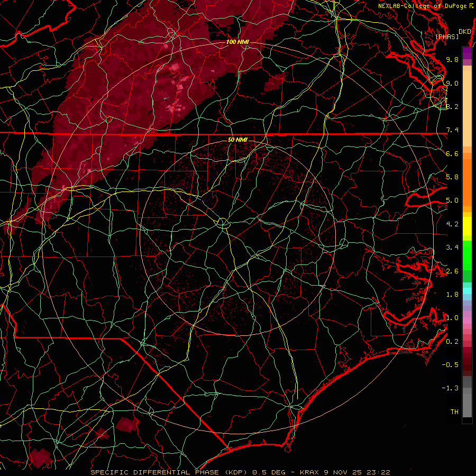The width and height of the screenshot is (476, 476).
Task: Click the 8.2 value on the color scale
Action: (452, 106)
